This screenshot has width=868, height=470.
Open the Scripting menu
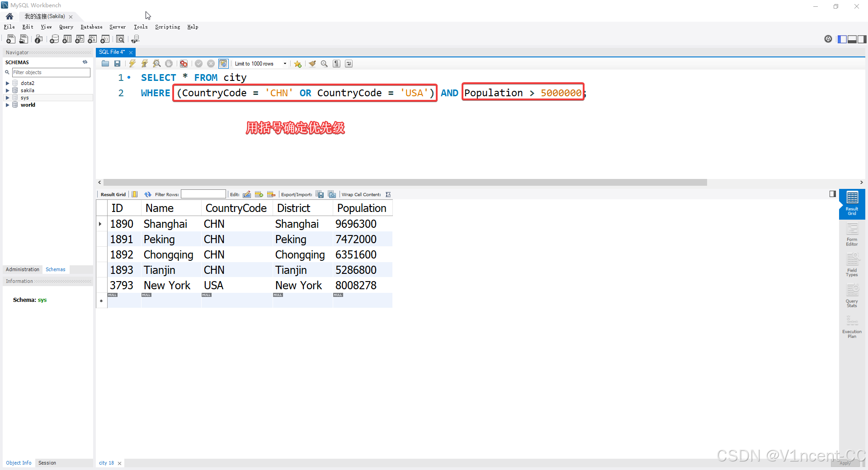(168, 27)
